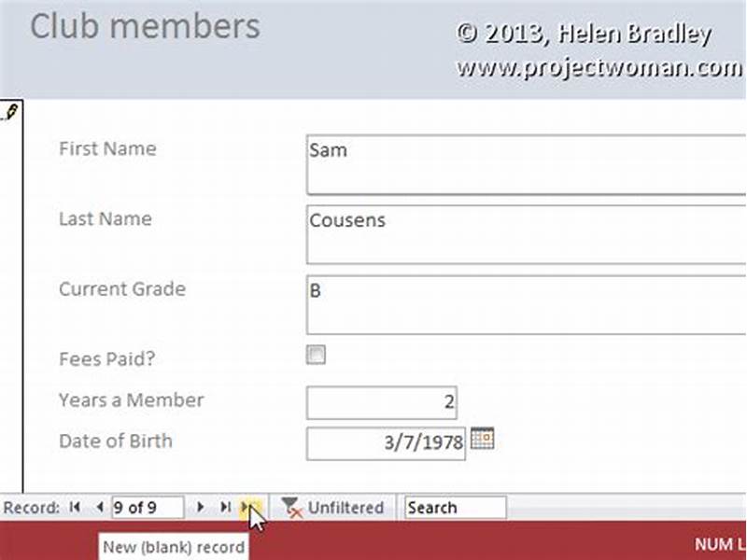
Task: Go to the first record
Action: pos(75,507)
